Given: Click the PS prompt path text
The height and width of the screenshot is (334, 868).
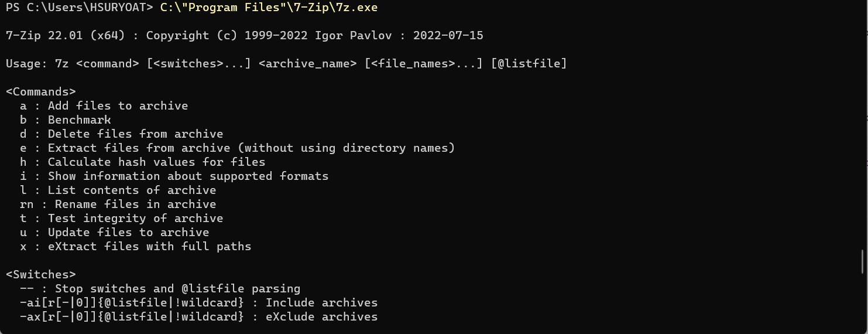Looking at the screenshot, I should pos(80,8).
